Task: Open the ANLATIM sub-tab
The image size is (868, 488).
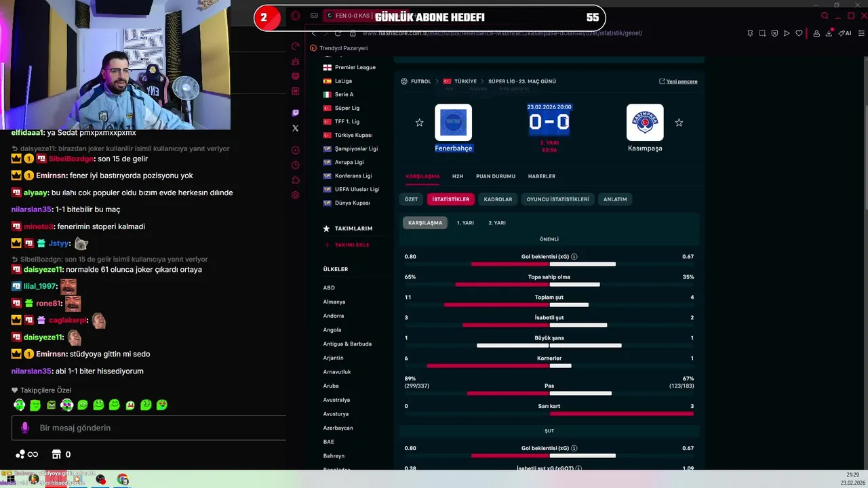Action: tap(616, 199)
